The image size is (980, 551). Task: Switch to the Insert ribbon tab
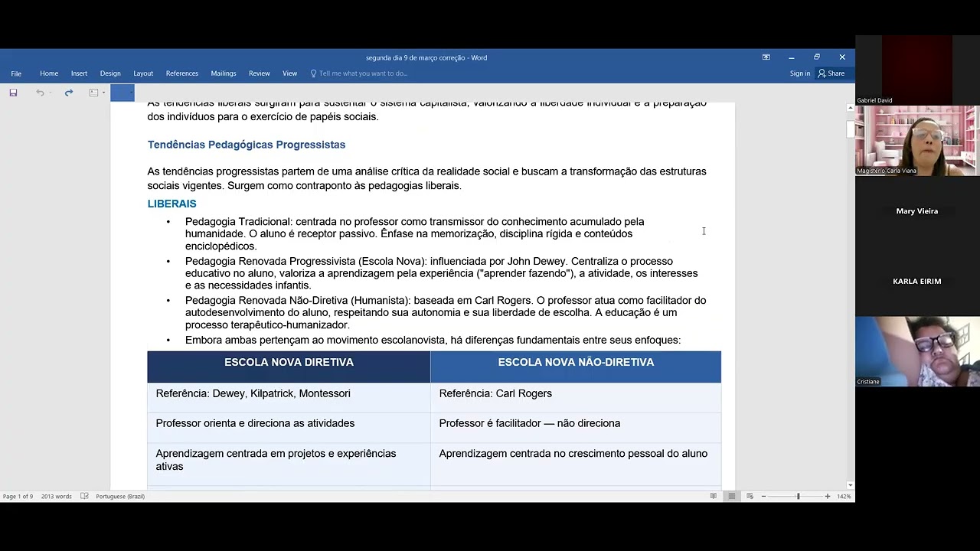tap(79, 73)
